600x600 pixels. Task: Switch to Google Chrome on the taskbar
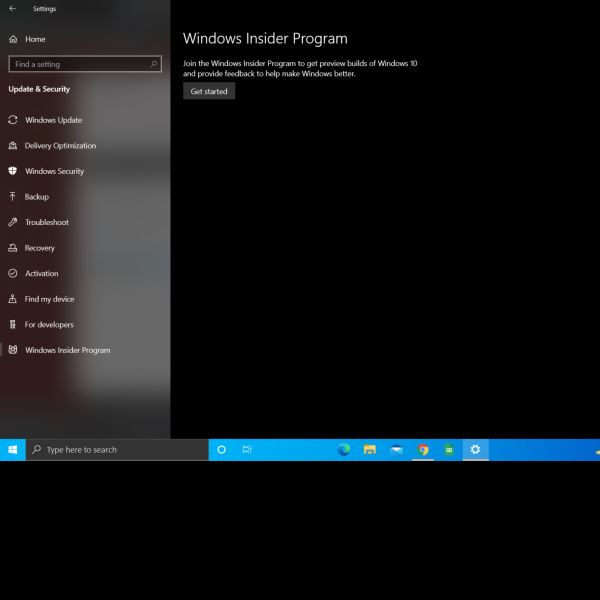point(423,450)
